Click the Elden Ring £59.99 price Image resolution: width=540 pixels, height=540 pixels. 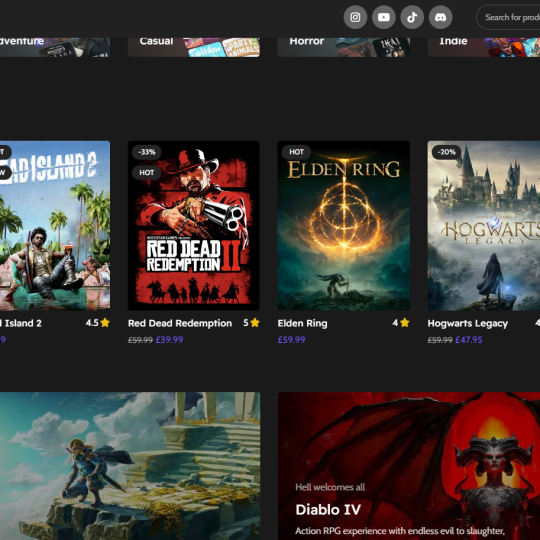(291, 340)
